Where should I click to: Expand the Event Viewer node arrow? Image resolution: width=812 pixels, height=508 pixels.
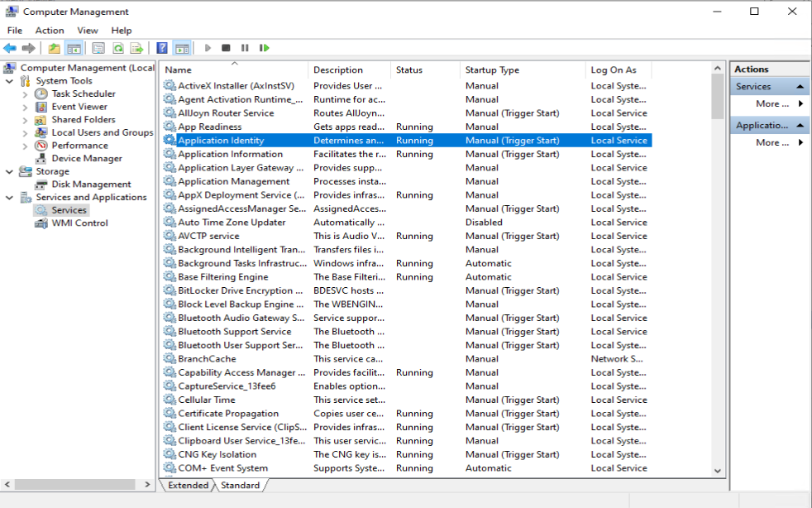click(x=25, y=108)
